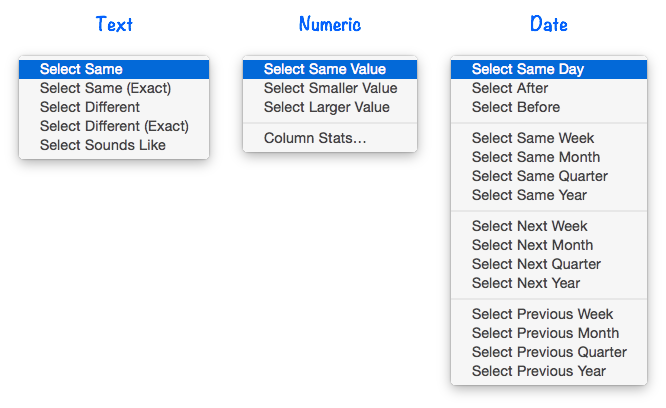Image resolution: width=666 pixels, height=408 pixels.
Task: Select the Sounds Like option
Action: point(114,145)
